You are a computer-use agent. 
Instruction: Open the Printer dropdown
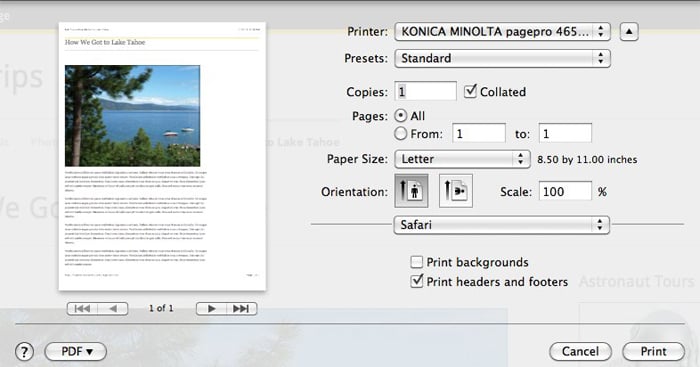point(502,32)
